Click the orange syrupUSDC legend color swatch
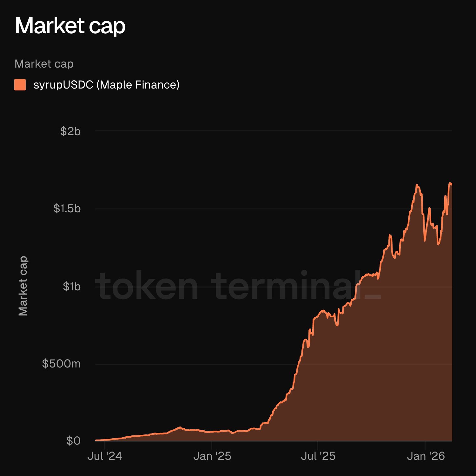This screenshot has width=476, height=476. tap(20, 85)
